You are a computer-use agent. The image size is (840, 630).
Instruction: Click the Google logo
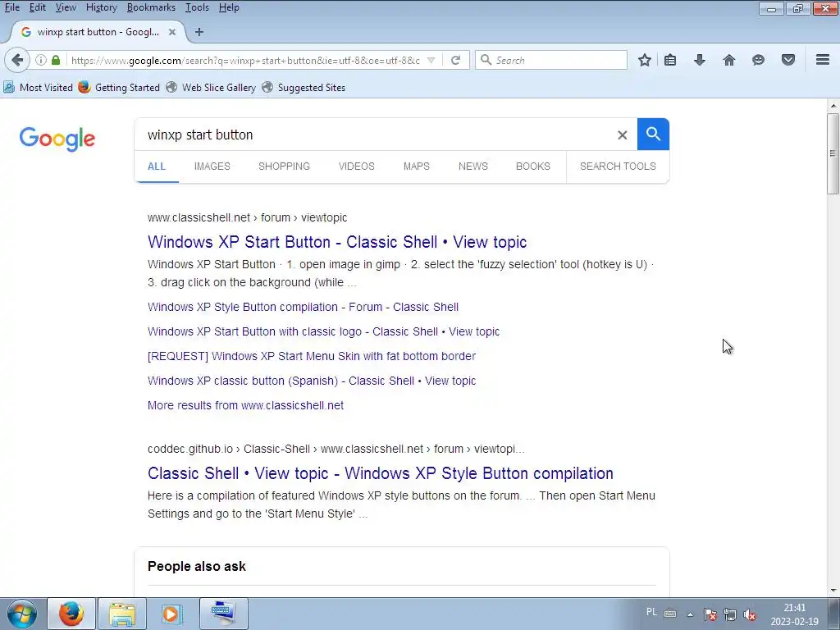(x=57, y=139)
